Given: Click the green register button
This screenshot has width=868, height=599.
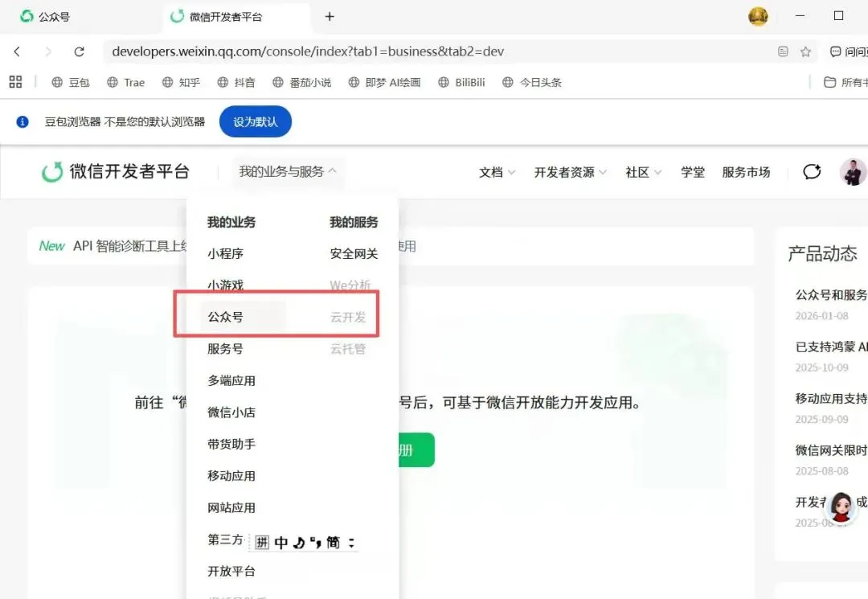Looking at the screenshot, I should 416,449.
